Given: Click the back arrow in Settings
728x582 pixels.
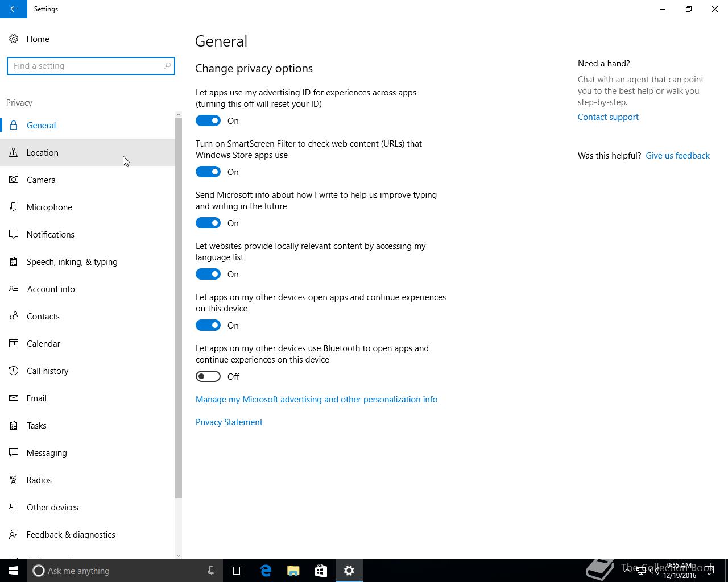Looking at the screenshot, I should point(14,9).
